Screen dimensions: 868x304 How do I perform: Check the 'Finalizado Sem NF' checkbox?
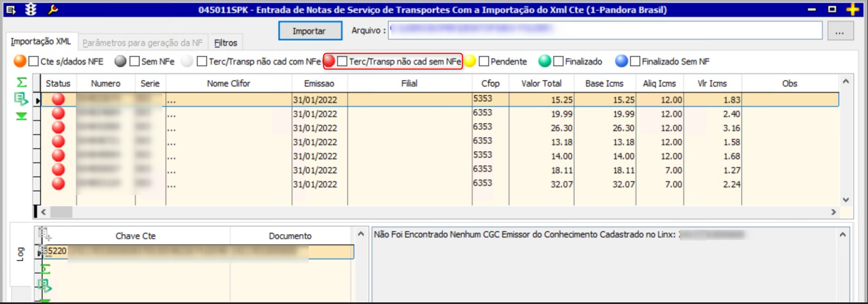(635, 61)
